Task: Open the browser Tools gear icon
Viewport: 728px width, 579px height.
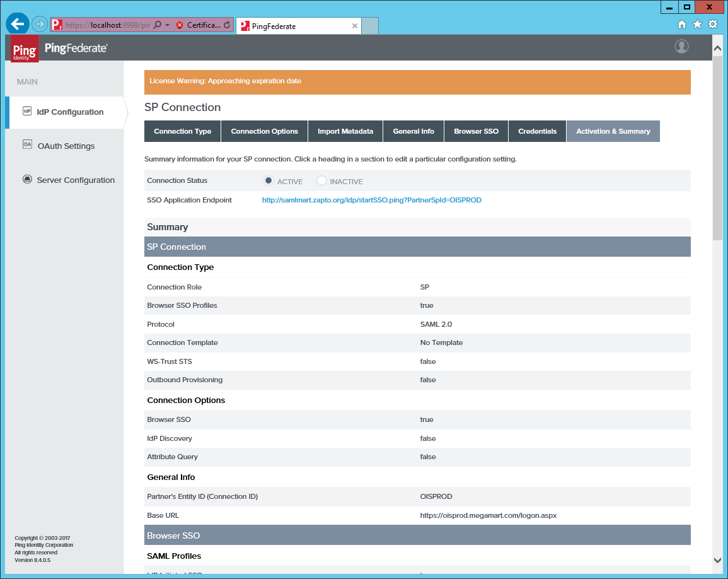Action: coord(713,25)
